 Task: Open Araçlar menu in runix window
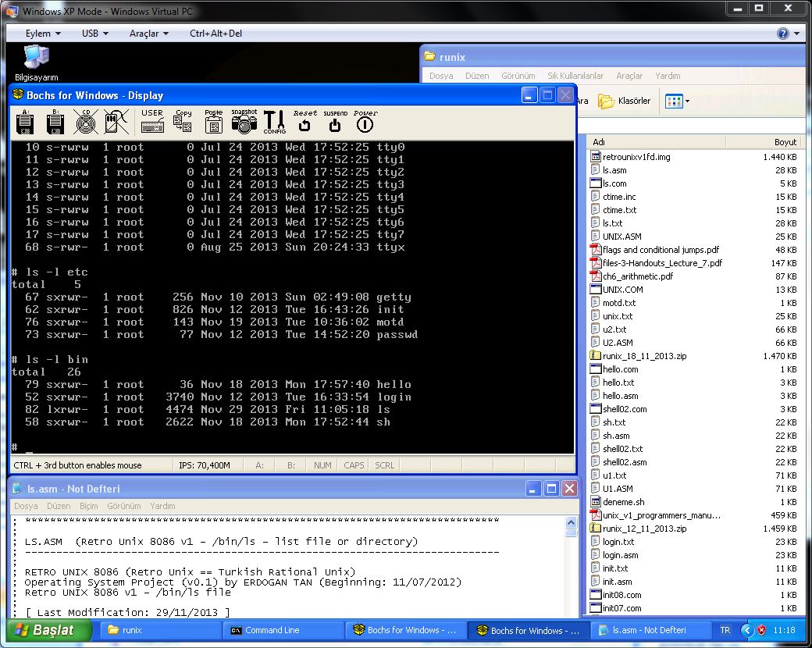[629, 76]
